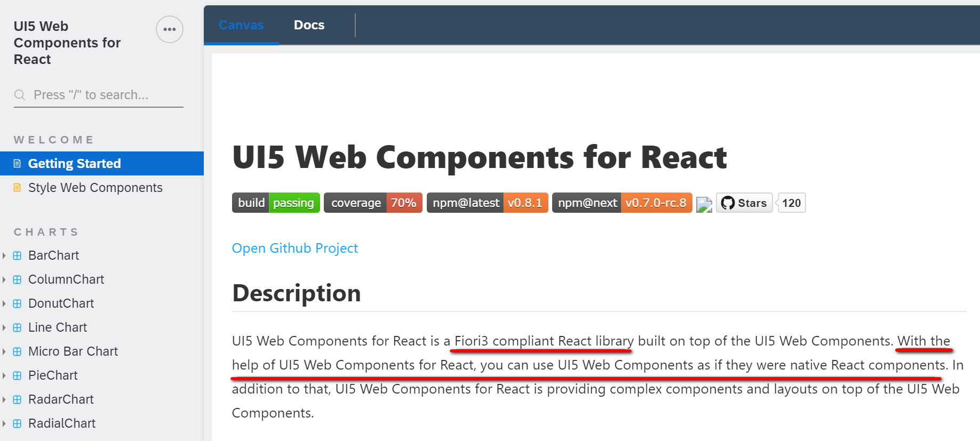Image resolution: width=980 pixels, height=441 pixels.
Task: Click the build passing badge
Action: coord(276,203)
